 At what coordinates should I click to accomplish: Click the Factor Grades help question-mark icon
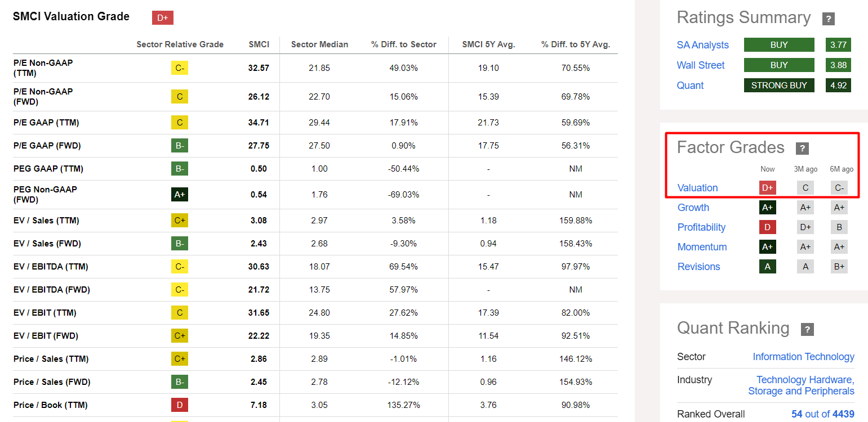tap(802, 149)
